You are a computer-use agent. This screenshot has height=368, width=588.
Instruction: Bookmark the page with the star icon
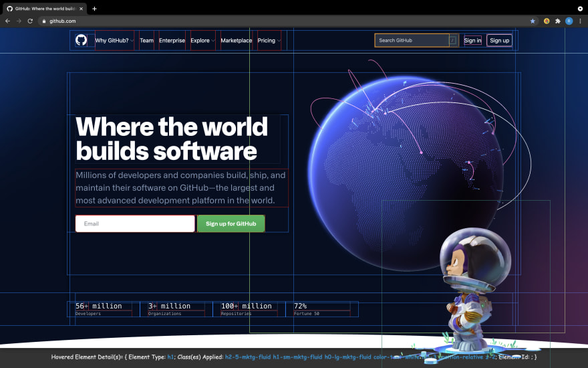(x=533, y=21)
